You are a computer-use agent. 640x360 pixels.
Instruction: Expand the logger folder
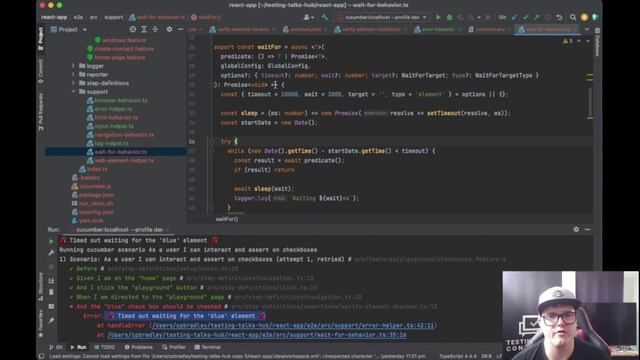73,66
